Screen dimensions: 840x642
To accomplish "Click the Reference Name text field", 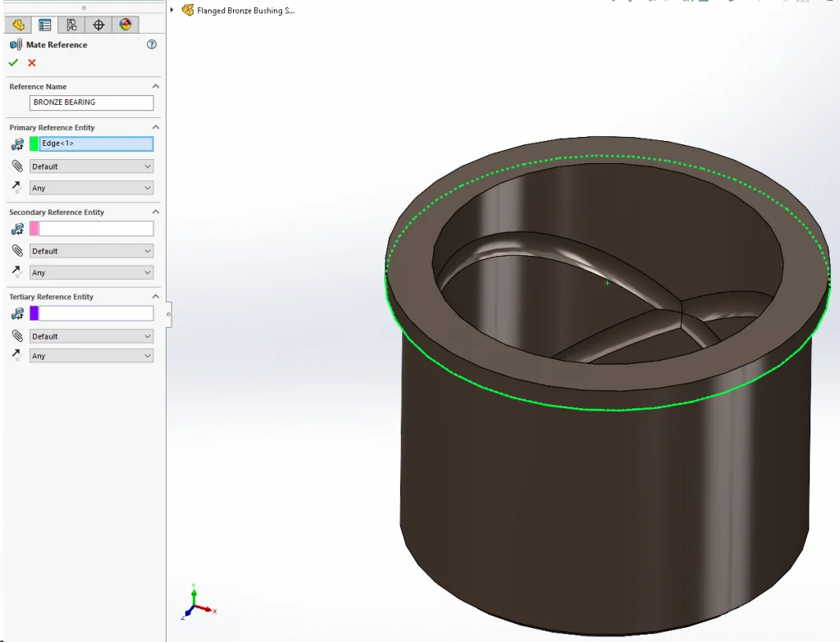I will (91, 102).
